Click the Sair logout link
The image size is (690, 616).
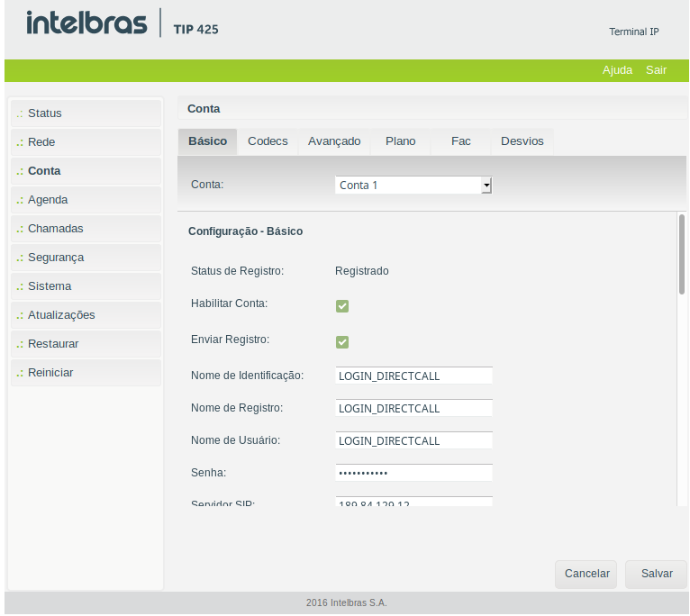click(x=656, y=70)
